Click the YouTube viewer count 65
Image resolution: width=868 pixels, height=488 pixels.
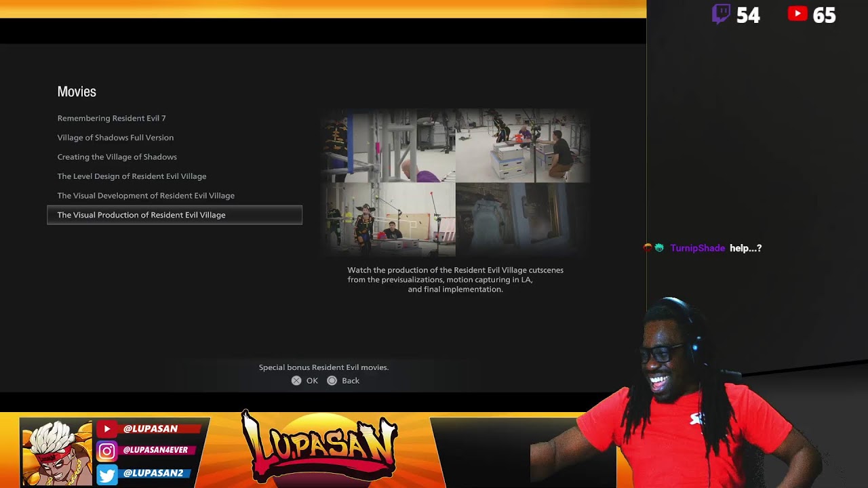coord(824,15)
